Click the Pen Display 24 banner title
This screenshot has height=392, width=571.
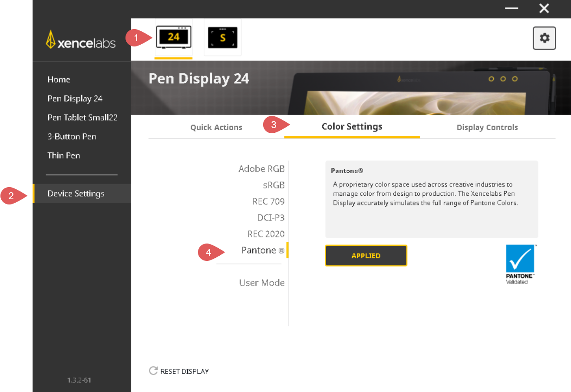point(199,79)
